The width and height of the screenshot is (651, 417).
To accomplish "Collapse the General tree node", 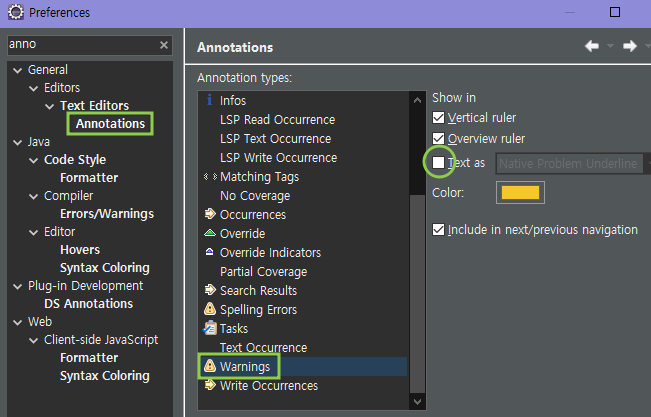I will [x=16, y=70].
